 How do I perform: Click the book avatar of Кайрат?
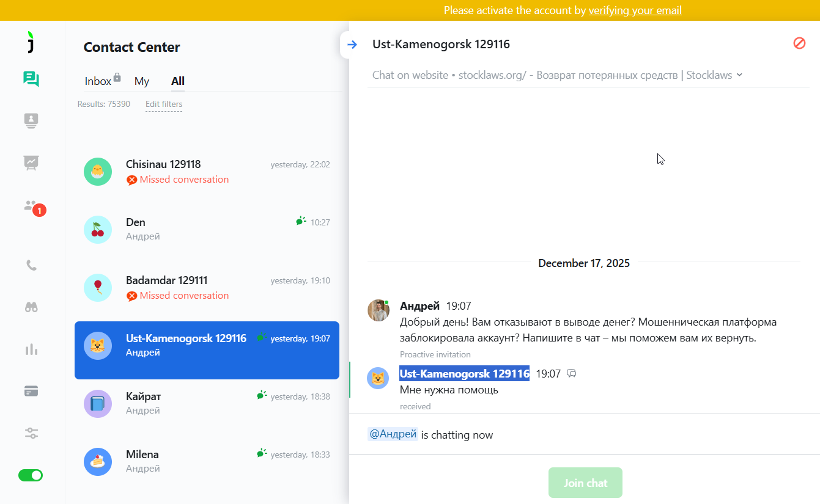point(98,404)
